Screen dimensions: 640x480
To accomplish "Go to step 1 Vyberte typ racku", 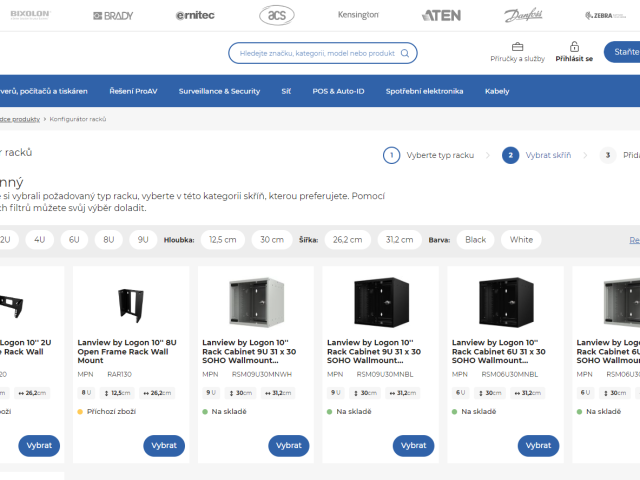I will click(429, 155).
